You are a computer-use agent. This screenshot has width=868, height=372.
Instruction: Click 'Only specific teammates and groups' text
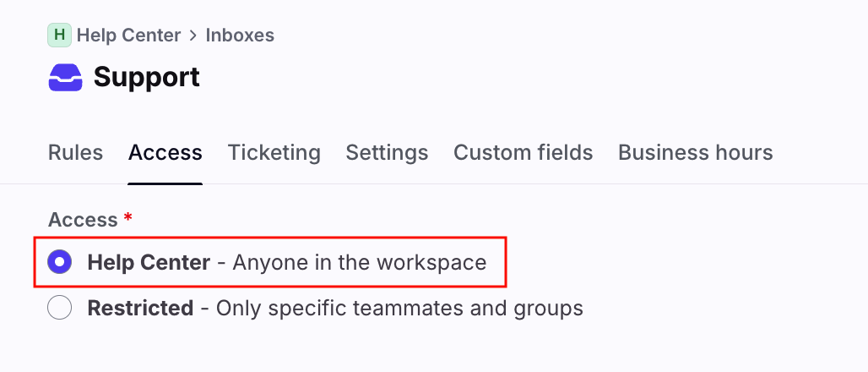[x=399, y=308]
